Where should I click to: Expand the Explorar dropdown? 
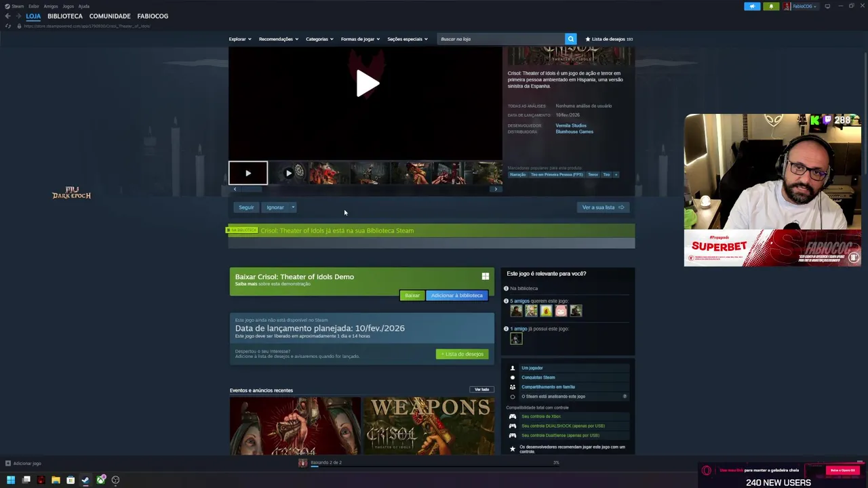pyautogui.click(x=240, y=39)
